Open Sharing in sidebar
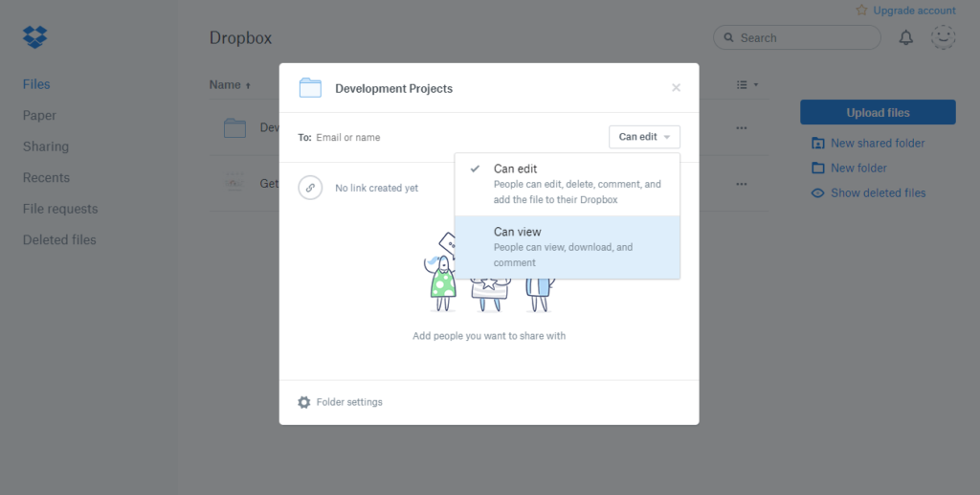 coord(46,146)
